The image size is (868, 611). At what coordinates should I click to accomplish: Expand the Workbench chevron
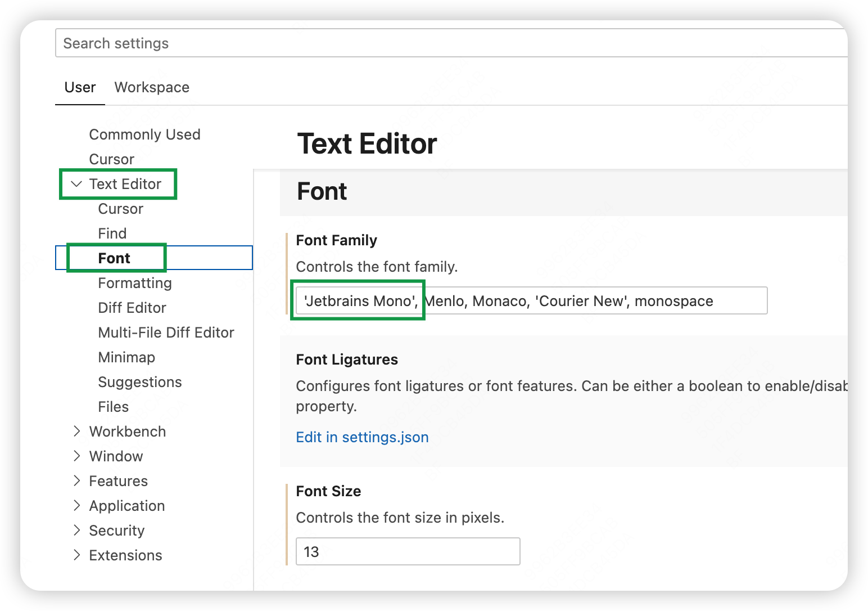coord(76,432)
